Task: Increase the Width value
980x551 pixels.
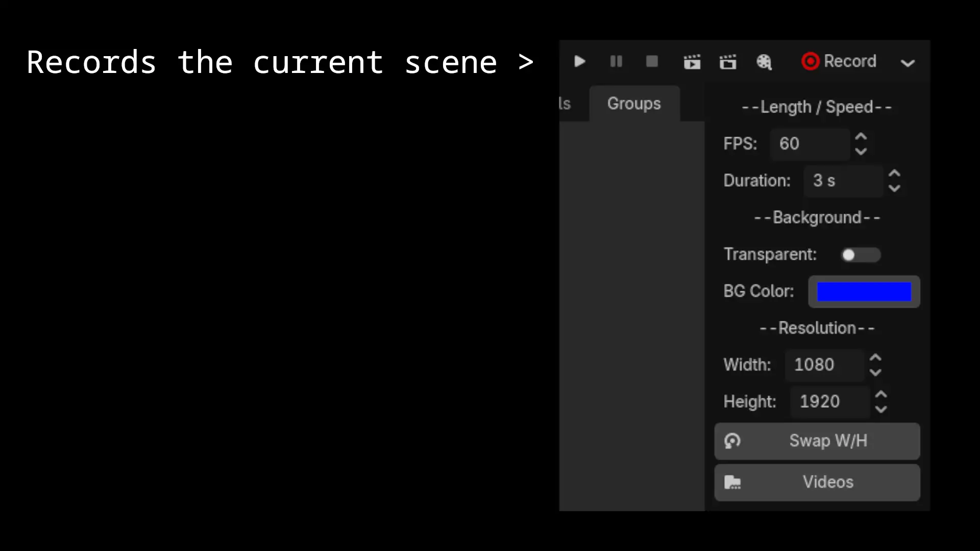Action: [x=875, y=358]
